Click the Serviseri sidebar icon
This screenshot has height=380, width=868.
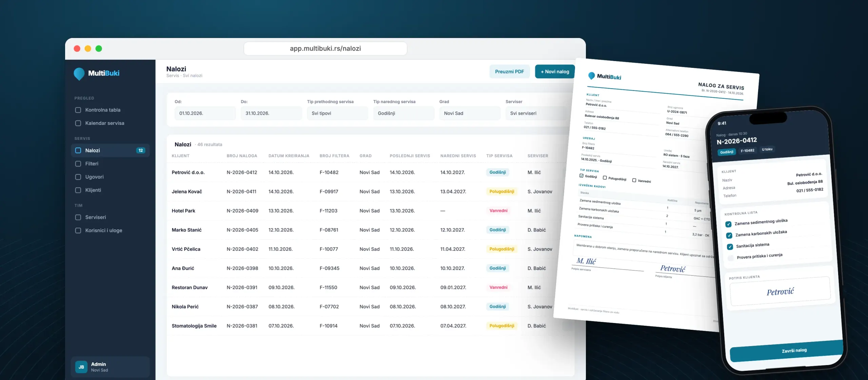click(x=78, y=217)
